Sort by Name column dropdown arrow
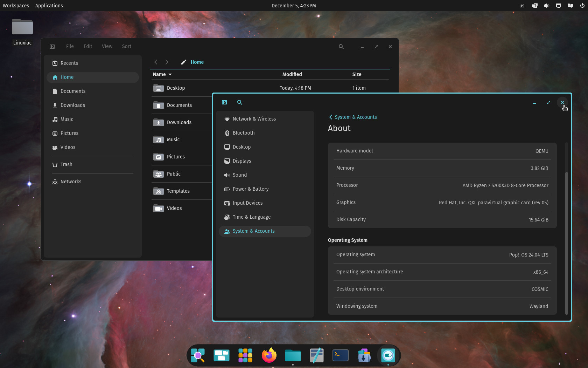Image resolution: width=588 pixels, height=368 pixels. click(170, 74)
